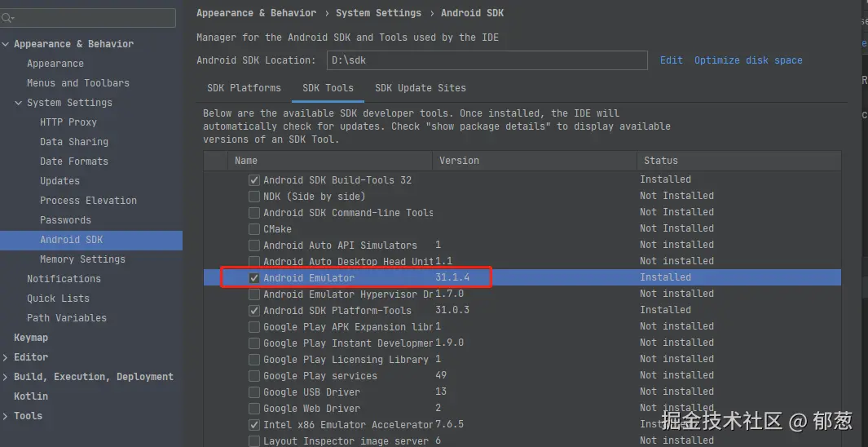Select Android Auto Desktop Head Unit row
Screen dimensions: 868x447
coord(522,262)
